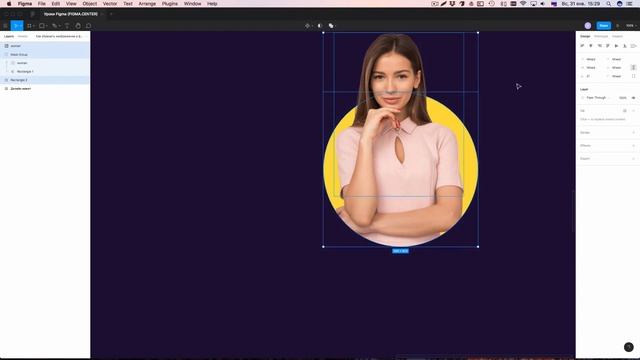
Task: Toggle independent corners icon
Action: click(633, 76)
